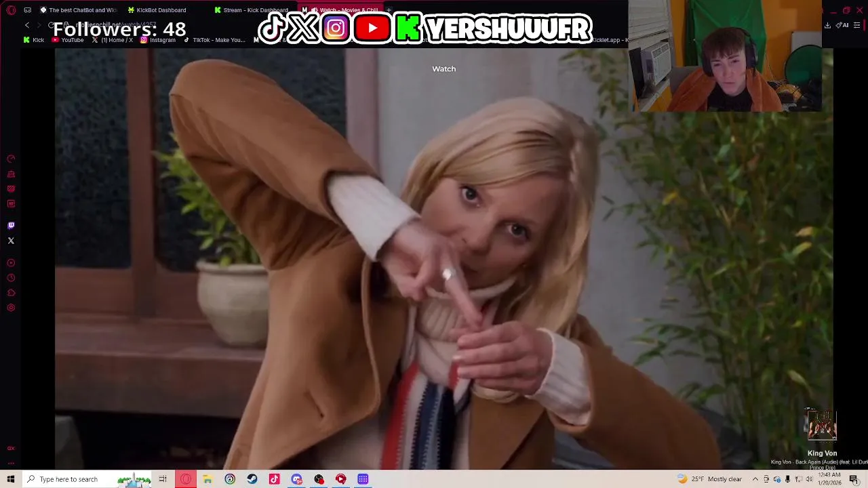Open the browser downloads icon

pyautogui.click(x=827, y=25)
